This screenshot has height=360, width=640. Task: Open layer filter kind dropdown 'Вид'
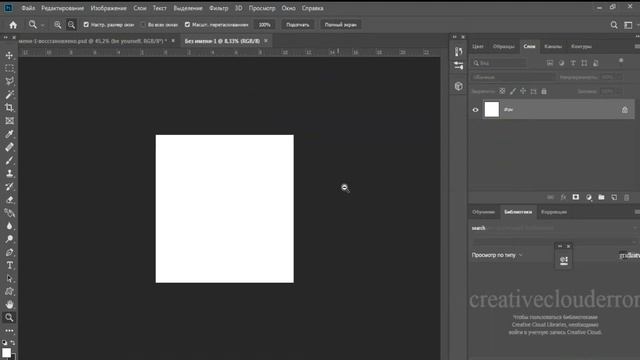(x=500, y=63)
